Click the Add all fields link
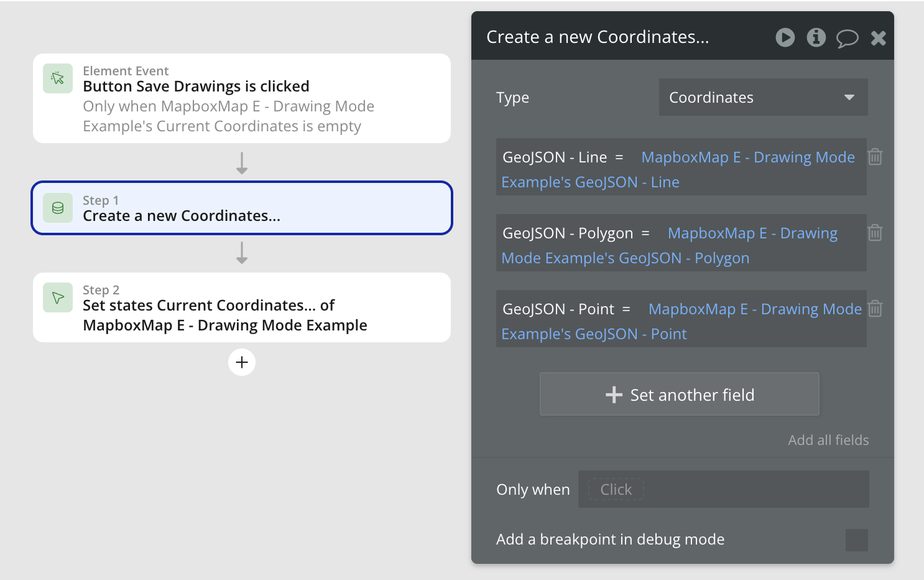This screenshot has height=580, width=924. [x=828, y=440]
